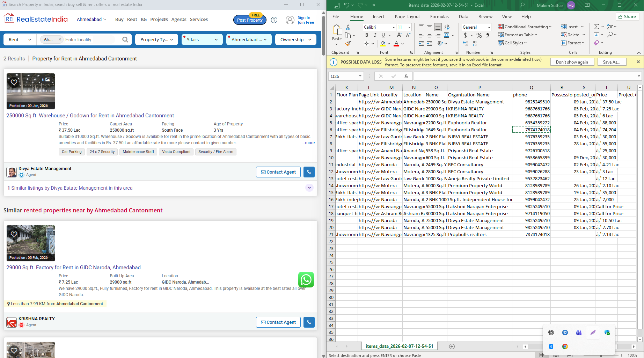This screenshot has width=644, height=358.
Task: Expand the Ownership filter dropdown
Action: click(295, 39)
